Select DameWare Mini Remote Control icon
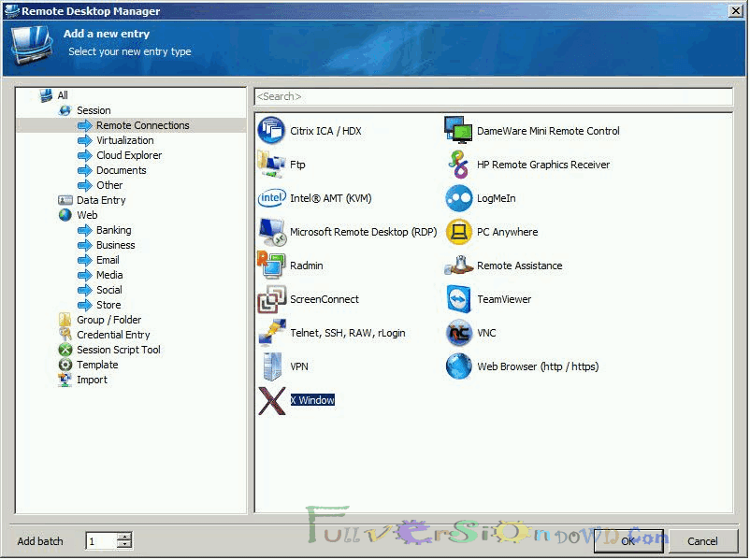 click(x=459, y=131)
